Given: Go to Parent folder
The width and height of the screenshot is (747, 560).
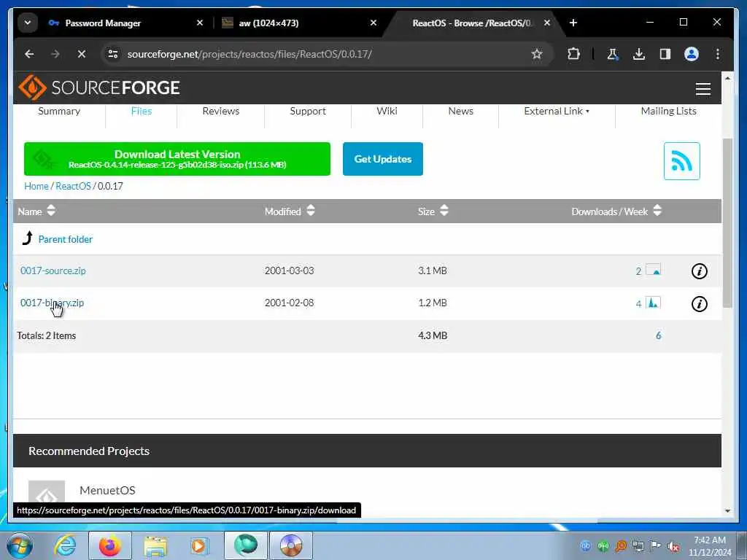Looking at the screenshot, I should (x=65, y=239).
